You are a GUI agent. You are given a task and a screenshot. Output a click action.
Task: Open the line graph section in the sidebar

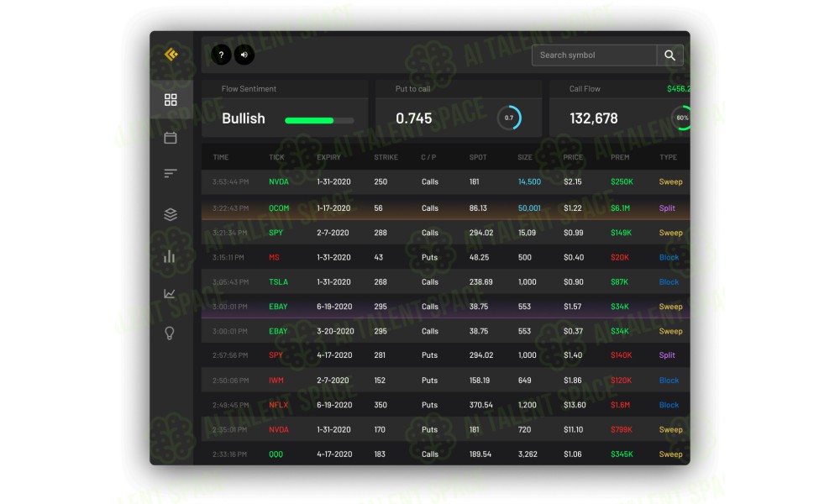click(x=170, y=293)
